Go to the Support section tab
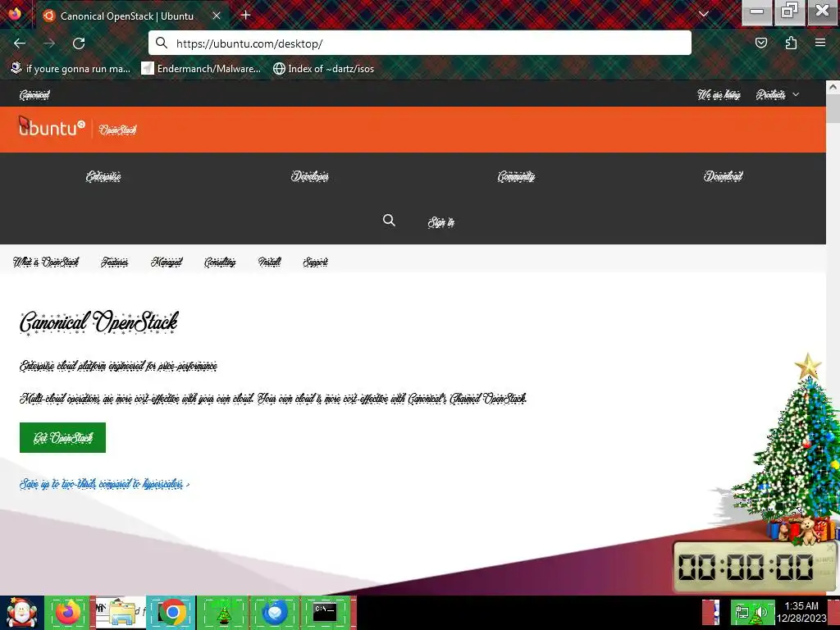The width and height of the screenshot is (840, 630). [315, 262]
